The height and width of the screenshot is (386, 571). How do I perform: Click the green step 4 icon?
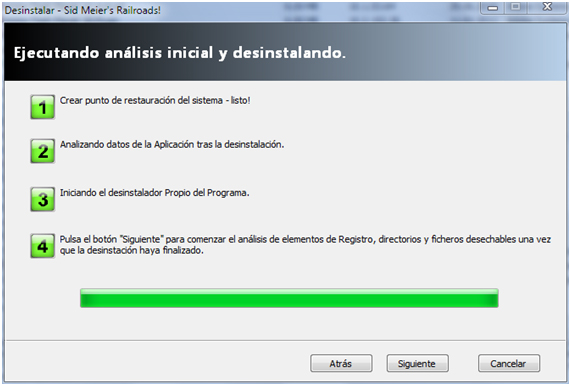[x=43, y=246]
